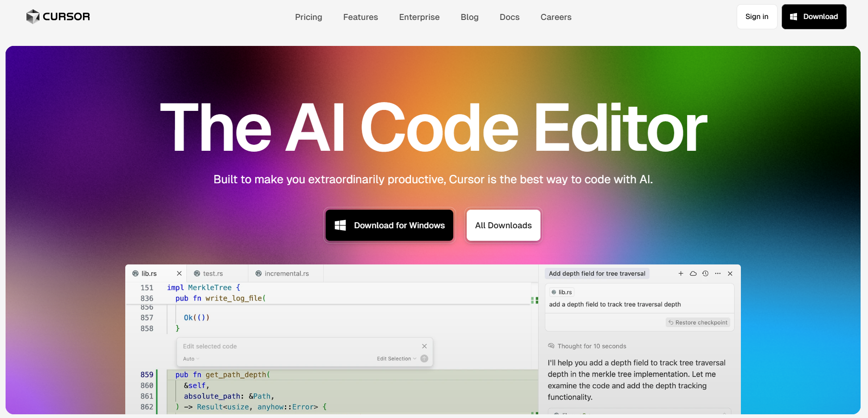Select the Add depth field for tree traversal chat tab
The width and height of the screenshot is (868, 418).
[x=597, y=274]
